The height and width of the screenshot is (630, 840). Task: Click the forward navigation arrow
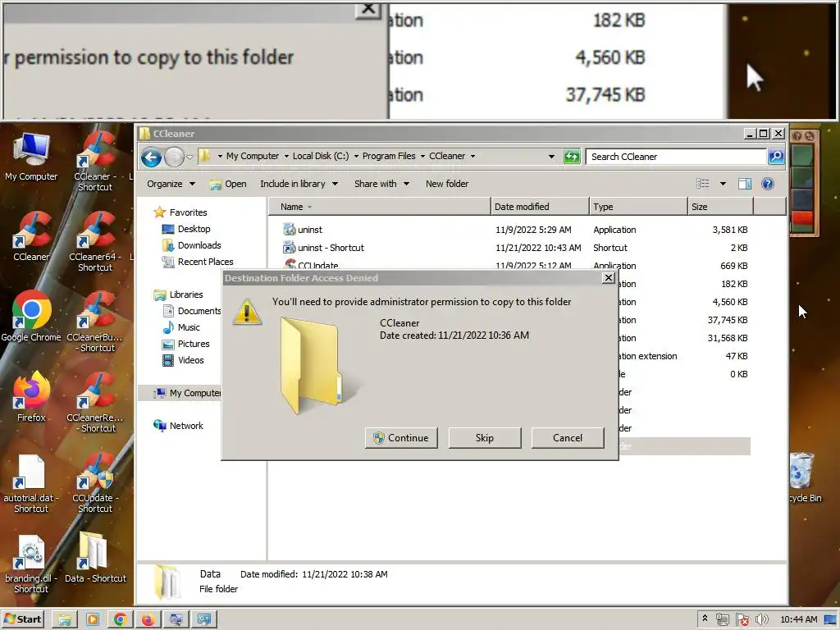[174, 157]
